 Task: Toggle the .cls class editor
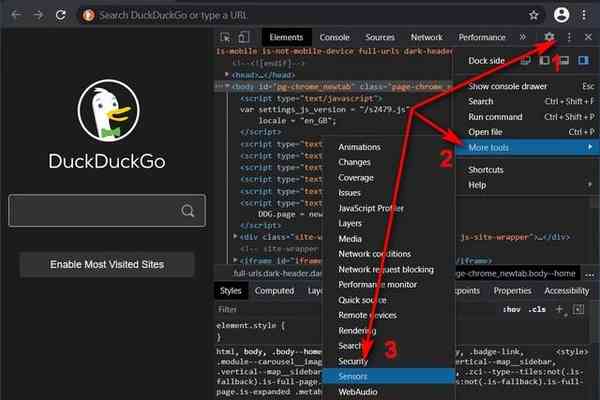[537, 310]
